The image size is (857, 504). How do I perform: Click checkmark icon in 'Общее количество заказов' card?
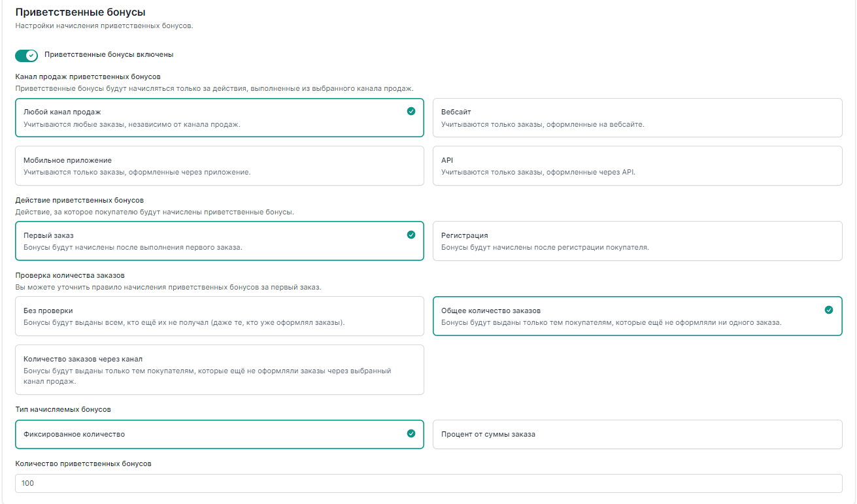click(829, 310)
